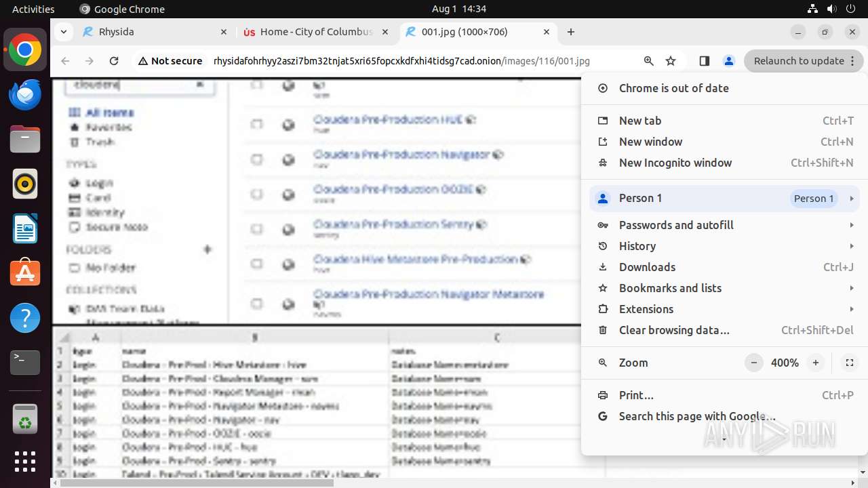Show Applications grid in dock
Screen dimensions: 868x488
(x=25, y=462)
